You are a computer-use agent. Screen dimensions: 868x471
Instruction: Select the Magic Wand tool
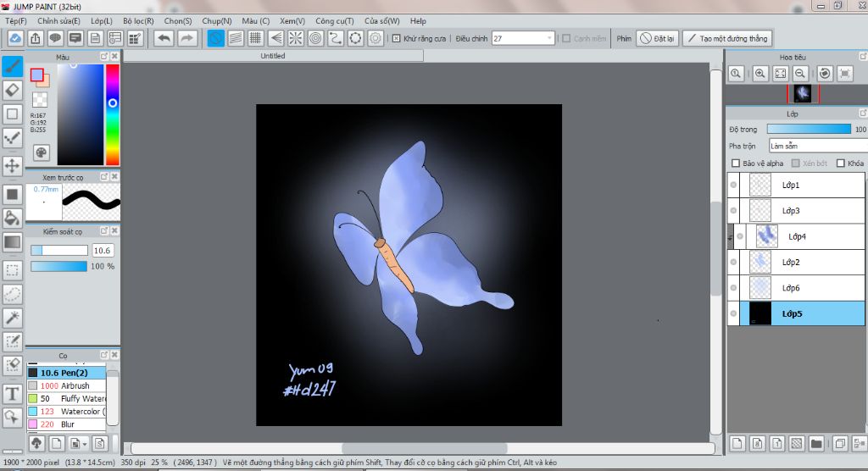12,318
